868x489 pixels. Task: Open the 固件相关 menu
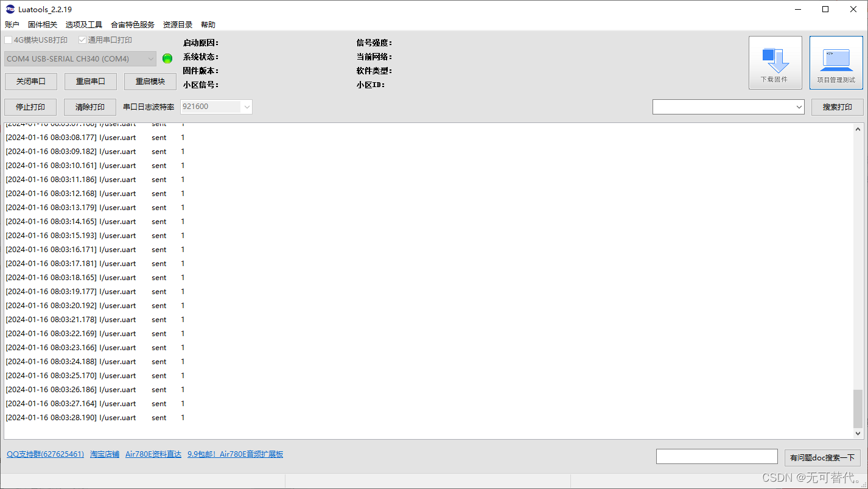pyautogui.click(x=43, y=25)
